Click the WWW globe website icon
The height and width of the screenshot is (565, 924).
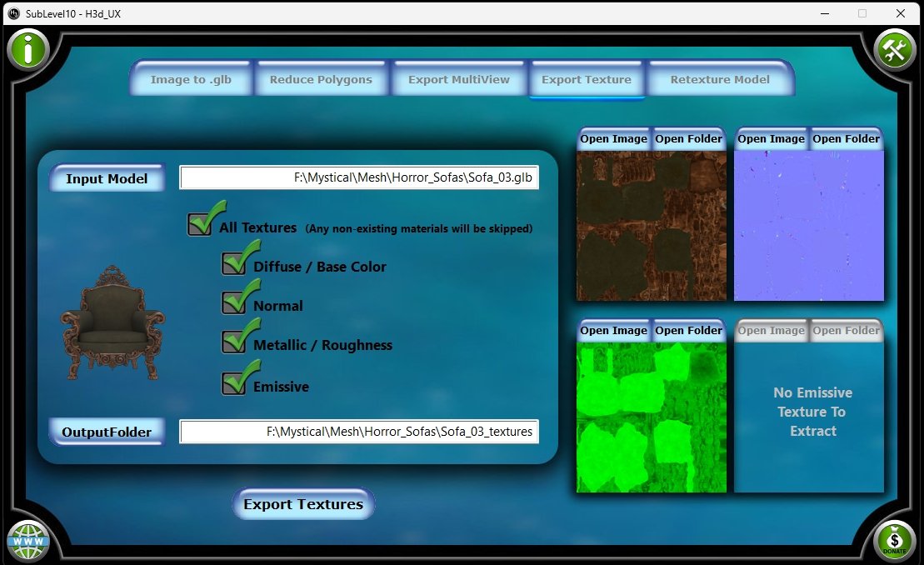coord(28,541)
